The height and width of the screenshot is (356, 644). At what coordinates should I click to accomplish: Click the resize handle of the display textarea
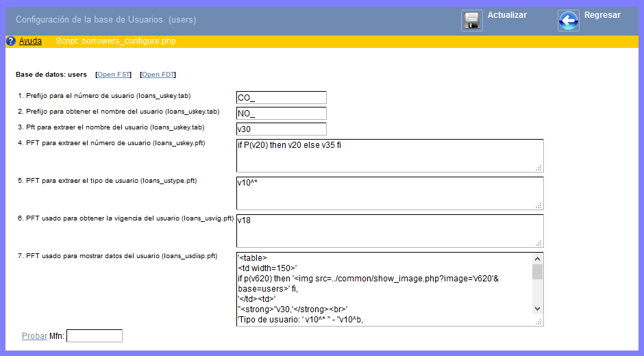pos(538,321)
